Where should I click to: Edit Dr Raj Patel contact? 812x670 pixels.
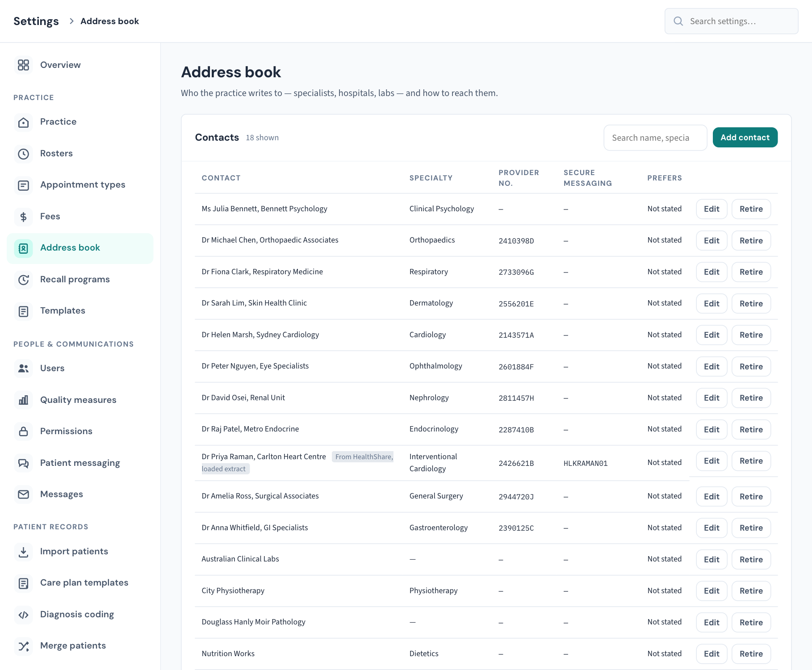(712, 430)
